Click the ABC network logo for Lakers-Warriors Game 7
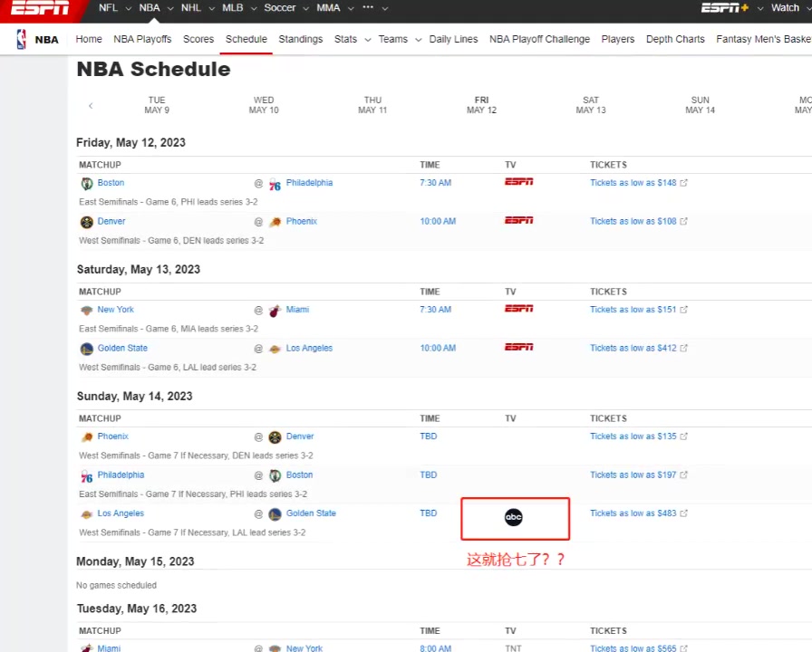 [x=514, y=517]
